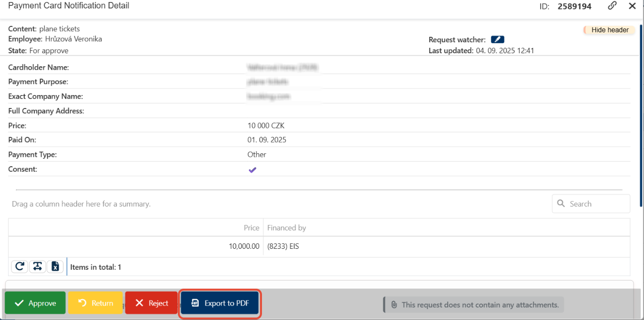Viewport: 644px width, 320px height.
Task: Refresh the items grid with reload icon
Action: (19, 267)
